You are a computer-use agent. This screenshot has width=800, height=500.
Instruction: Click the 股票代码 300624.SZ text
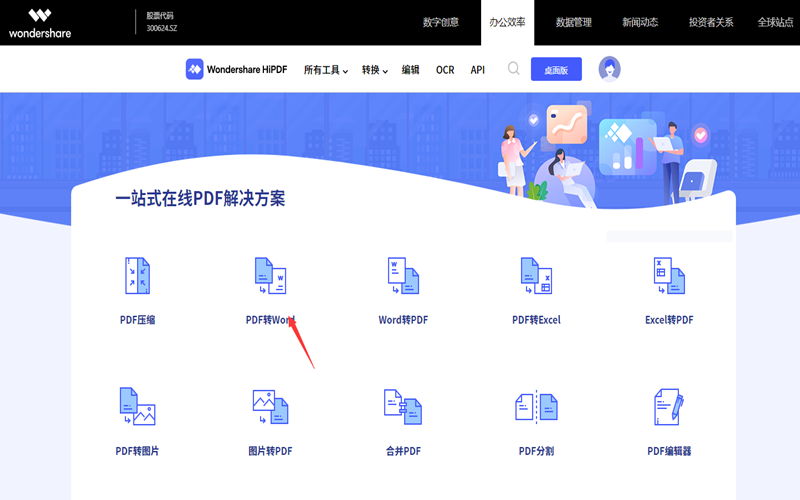[162, 22]
